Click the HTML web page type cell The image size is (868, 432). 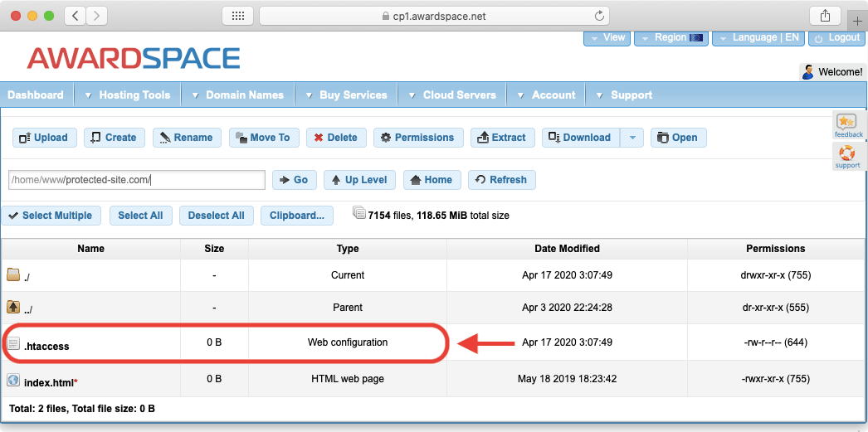click(x=348, y=379)
